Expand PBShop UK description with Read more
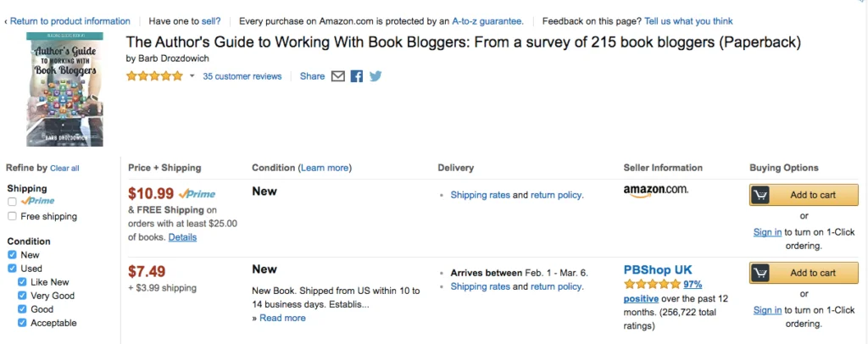This screenshot has width=868, height=344. click(x=282, y=318)
